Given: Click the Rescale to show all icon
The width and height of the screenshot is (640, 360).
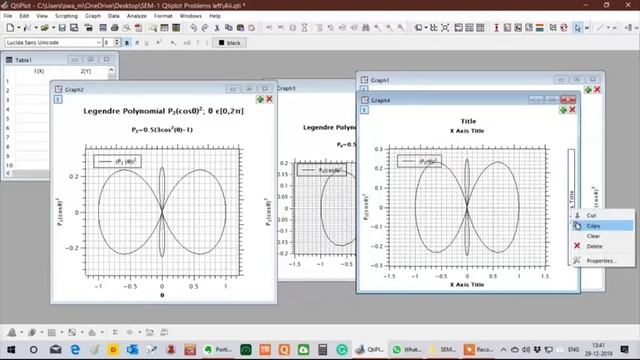Looking at the screenshot, I should click(x=445, y=28).
